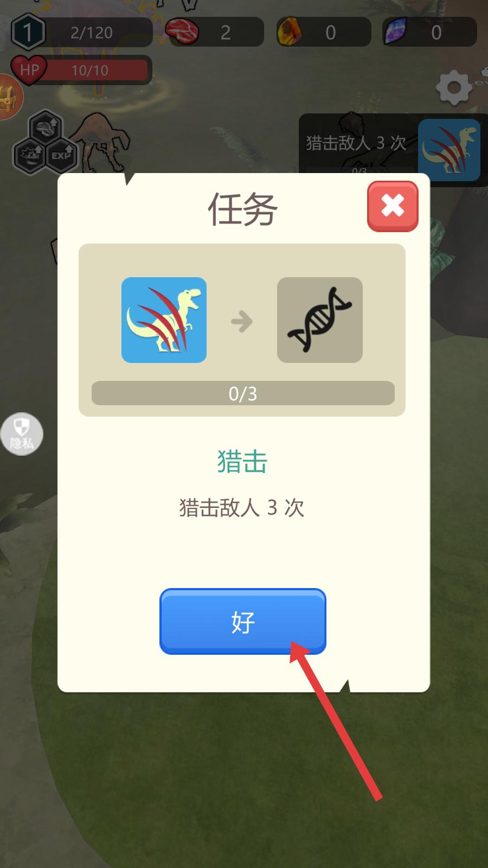Select the EXP boost hexagon icon
This screenshot has width=488, height=868.
[61, 155]
